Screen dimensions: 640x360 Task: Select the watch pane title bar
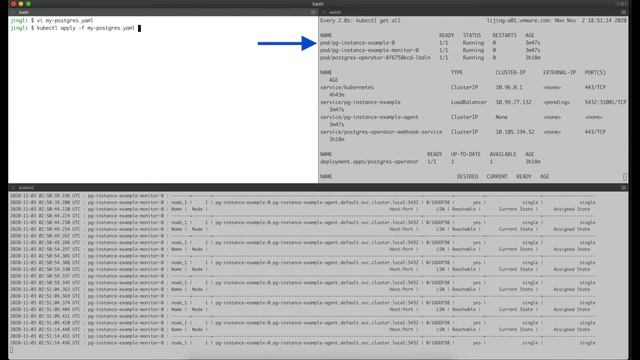[473, 12]
